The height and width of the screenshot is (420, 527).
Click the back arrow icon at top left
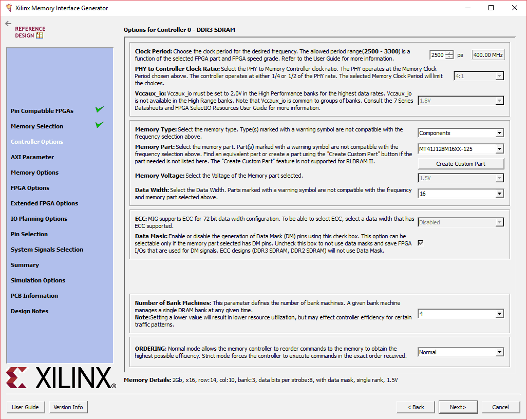click(8, 24)
